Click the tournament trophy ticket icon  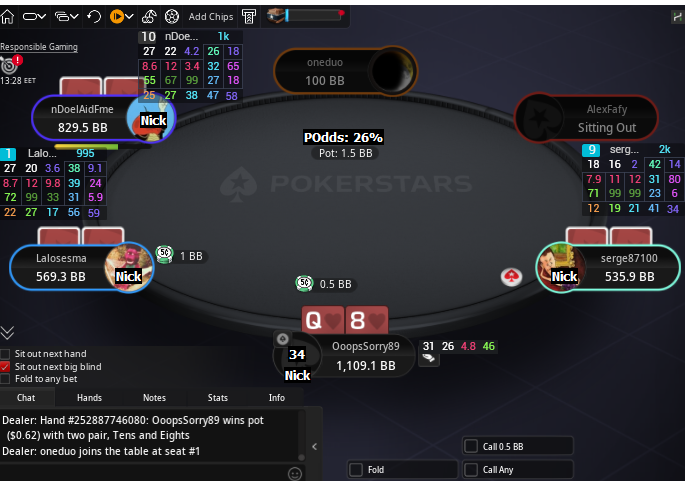tap(249, 17)
